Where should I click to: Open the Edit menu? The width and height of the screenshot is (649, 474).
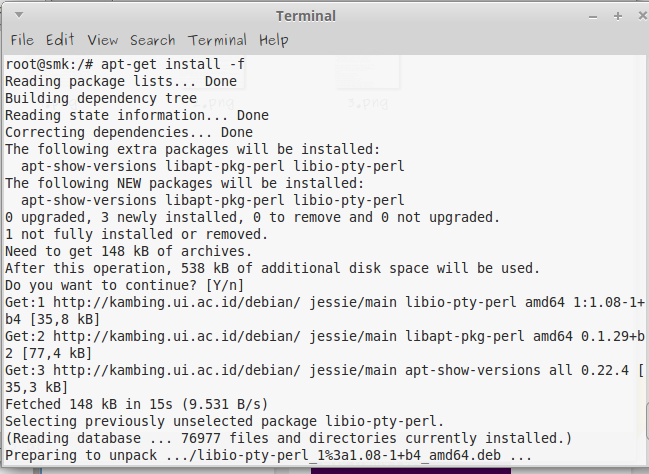pyautogui.click(x=60, y=40)
